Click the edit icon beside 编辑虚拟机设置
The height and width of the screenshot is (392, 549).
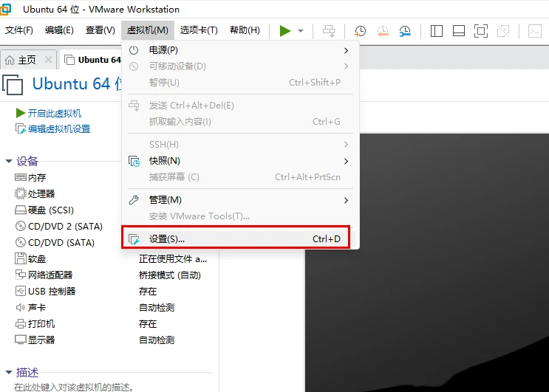20,129
